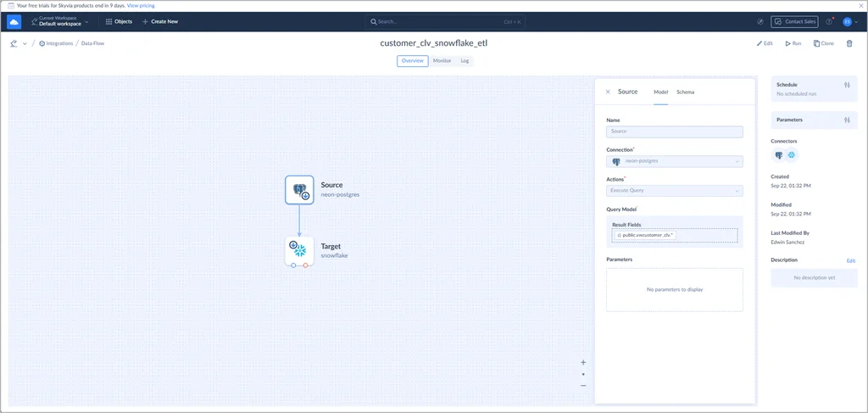Expand the breadcrumb chevron dropdown
This screenshot has height=413, width=868.
[25, 44]
